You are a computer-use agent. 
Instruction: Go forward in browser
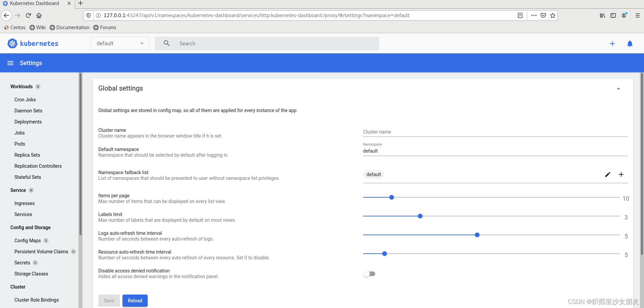click(x=17, y=15)
